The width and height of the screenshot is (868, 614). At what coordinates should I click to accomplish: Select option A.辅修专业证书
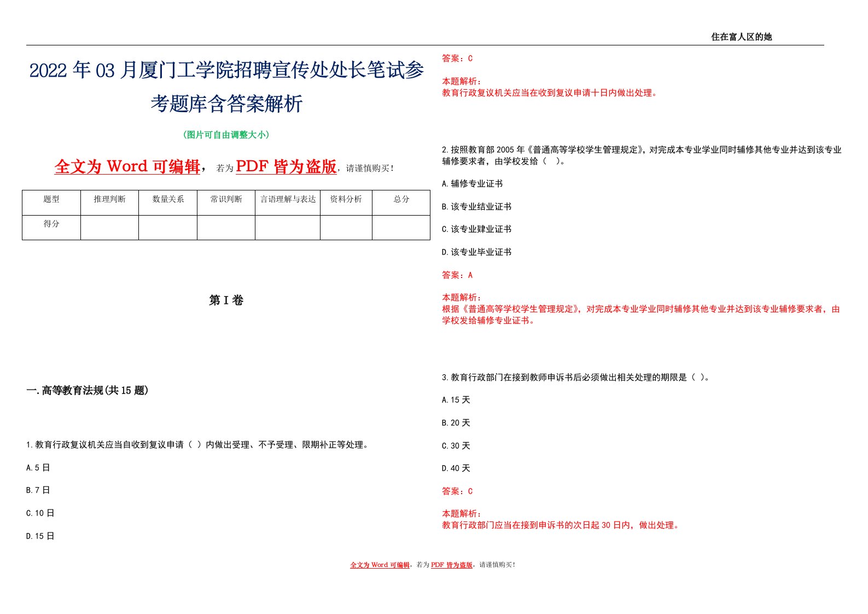tap(473, 184)
